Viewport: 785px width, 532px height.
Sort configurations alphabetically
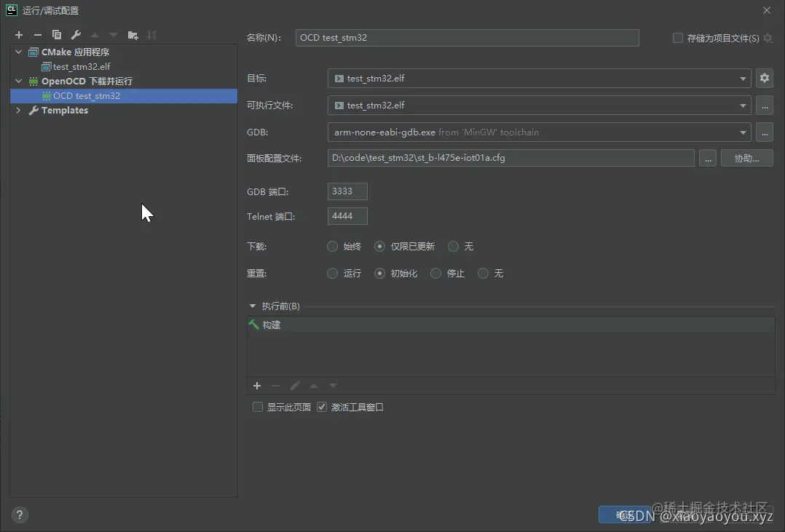(151, 35)
